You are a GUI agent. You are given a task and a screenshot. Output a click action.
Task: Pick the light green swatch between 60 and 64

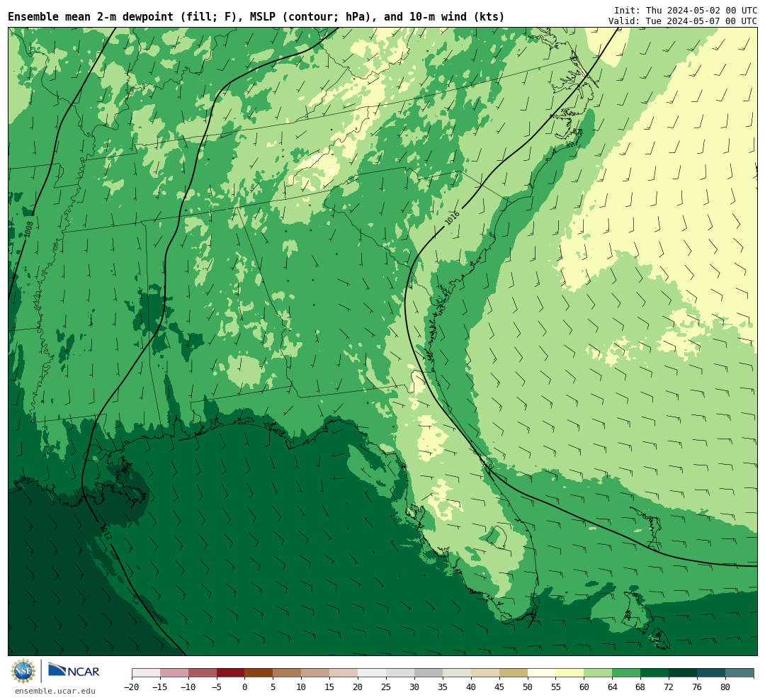pyautogui.click(x=599, y=673)
